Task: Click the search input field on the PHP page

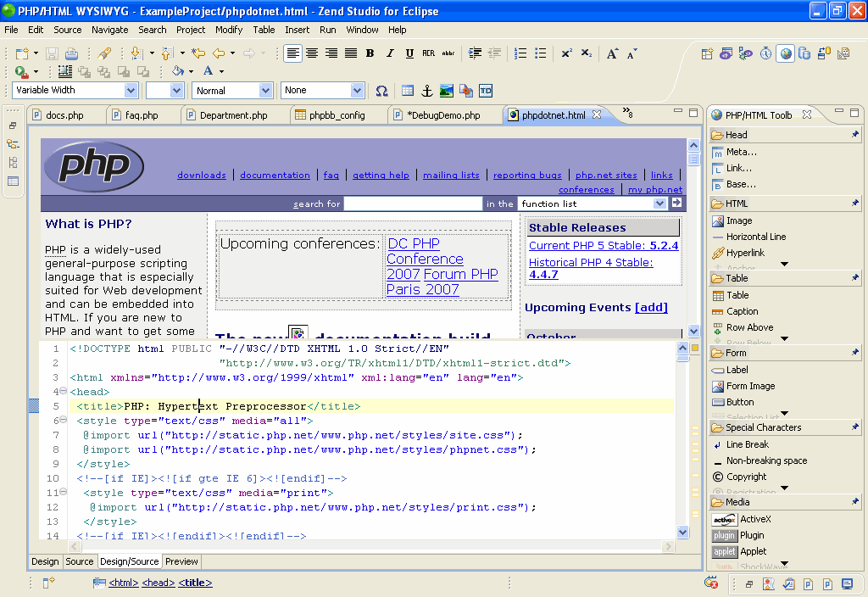Action: coord(413,203)
